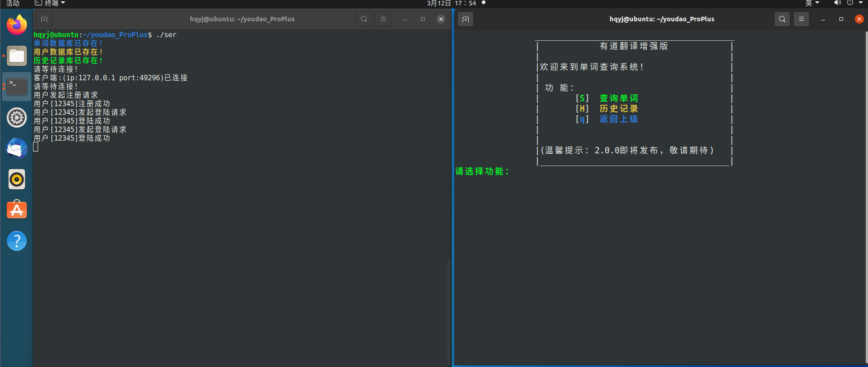
Task: Click 欢迎来到单词查询系统！ text
Action: coord(592,67)
